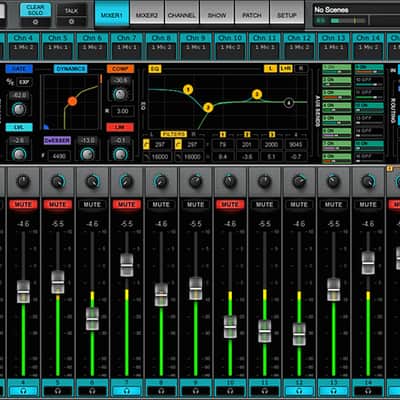Switch to the MIXER2 tab
Image resolution: width=400 pixels, height=400 pixels.
(x=147, y=13)
